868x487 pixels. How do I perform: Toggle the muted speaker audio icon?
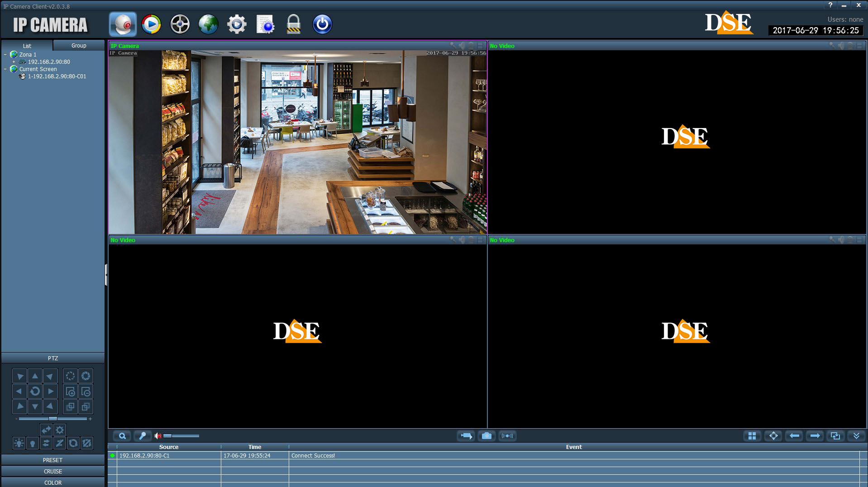(x=157, y=436)
